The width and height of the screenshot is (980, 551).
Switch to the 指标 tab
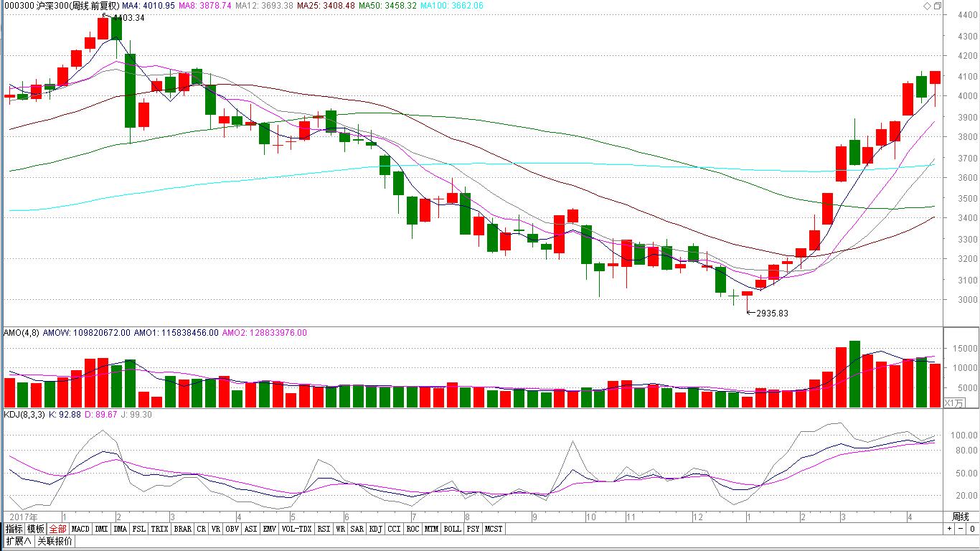[14, 529]
